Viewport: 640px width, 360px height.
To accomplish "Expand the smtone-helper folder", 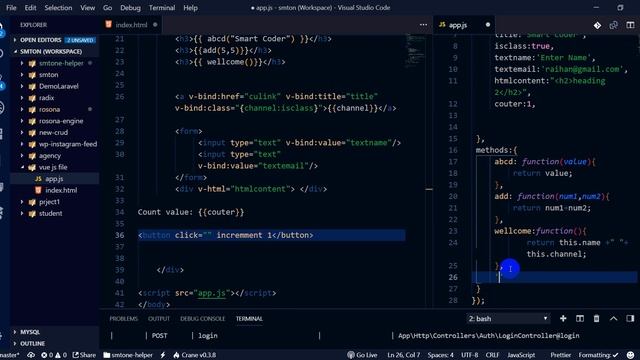I will 55,63.
